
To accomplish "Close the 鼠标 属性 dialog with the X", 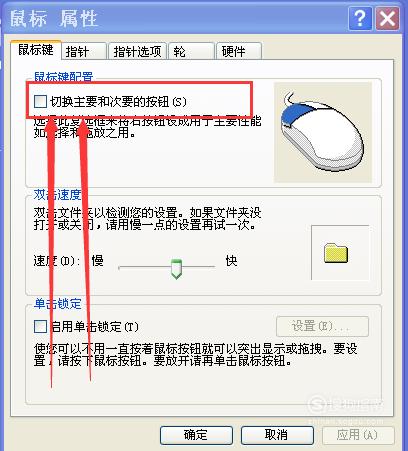I will [x=387, y=18].
